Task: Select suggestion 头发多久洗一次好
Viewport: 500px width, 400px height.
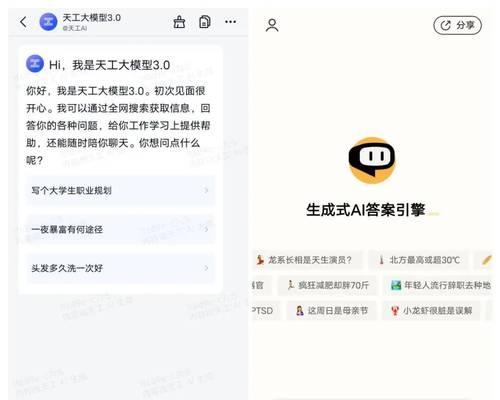Action: [120, 268]
